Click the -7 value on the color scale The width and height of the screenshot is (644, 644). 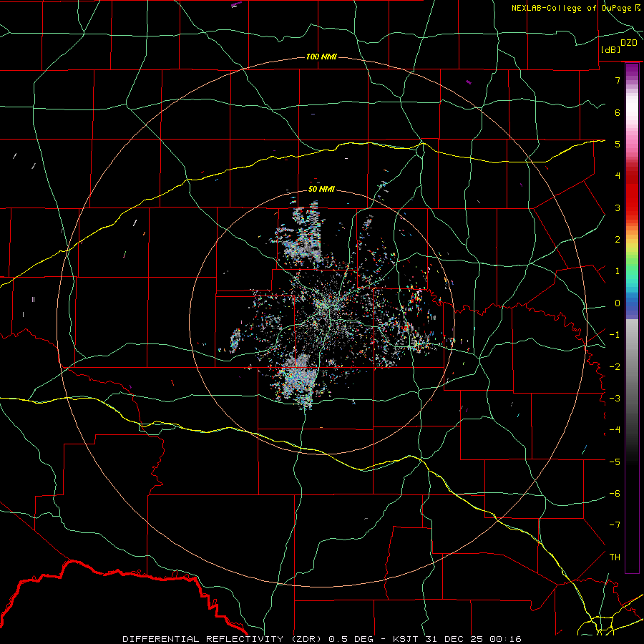[615, 525]
